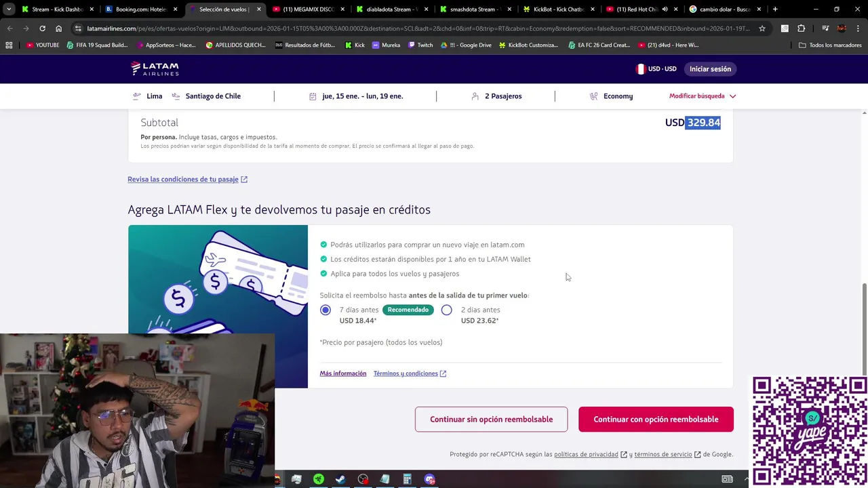Click the Recomendado badge
The image size is (868, 488).
coord(408,310)
